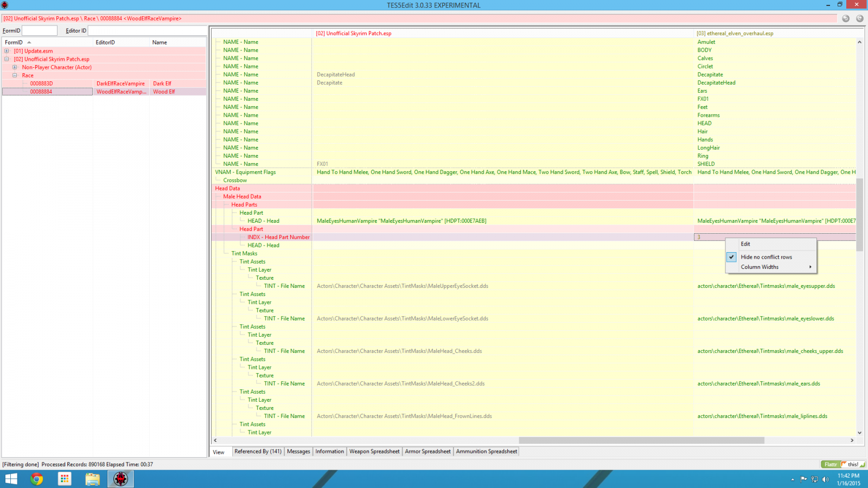Select the DarkElfRaceVampire record 0008883D
The width and height of the screenshot is (868, 488).
pos(104,84)
